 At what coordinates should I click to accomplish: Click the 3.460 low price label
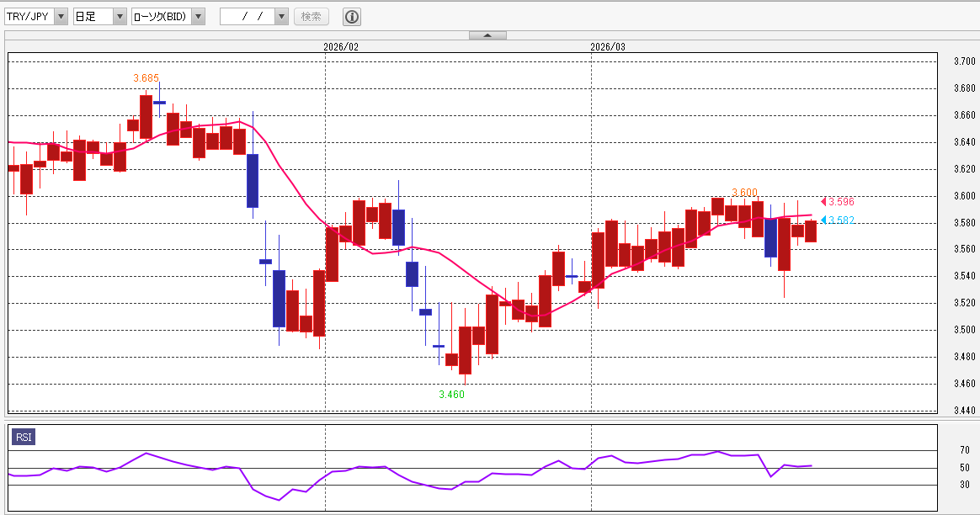click(451, 395)
